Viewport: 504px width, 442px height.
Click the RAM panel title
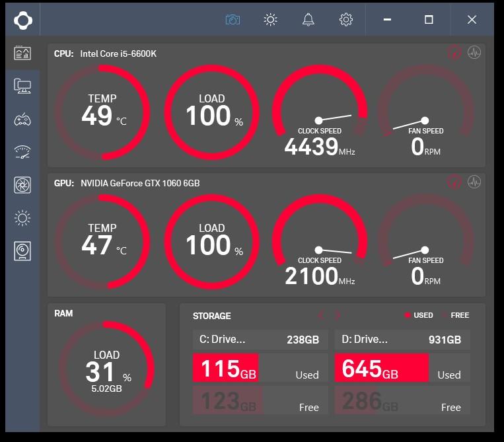[63, 313]
